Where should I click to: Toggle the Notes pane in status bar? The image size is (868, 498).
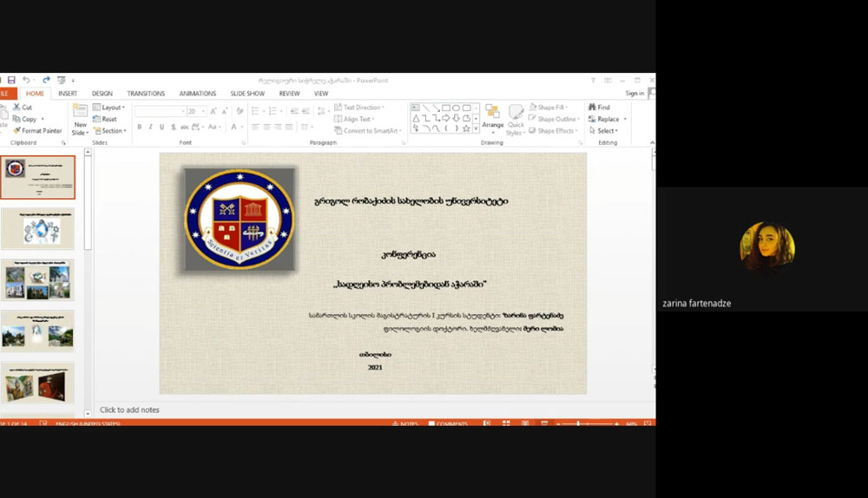pos(404,424)
